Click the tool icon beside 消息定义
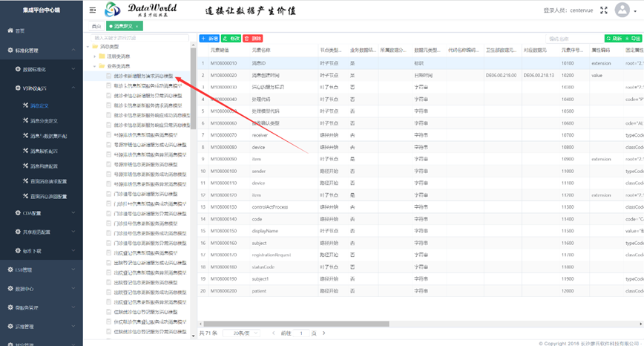Image resolution: width=644 pixels, height=346 pixels. pos(25,105)
